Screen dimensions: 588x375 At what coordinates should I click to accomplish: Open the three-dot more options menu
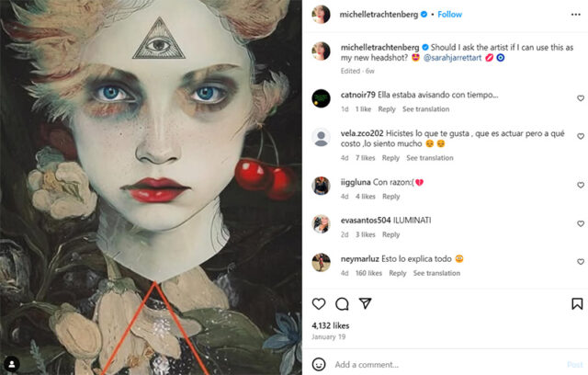point(576,15)
